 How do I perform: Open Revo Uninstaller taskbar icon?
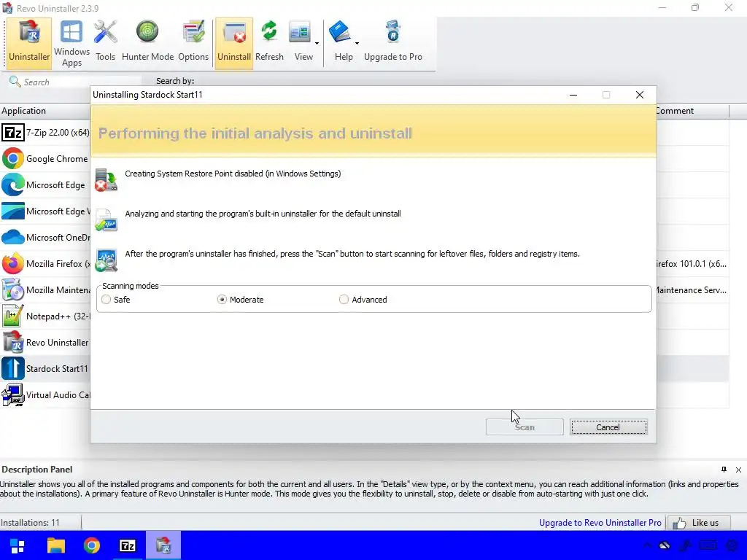163,545
